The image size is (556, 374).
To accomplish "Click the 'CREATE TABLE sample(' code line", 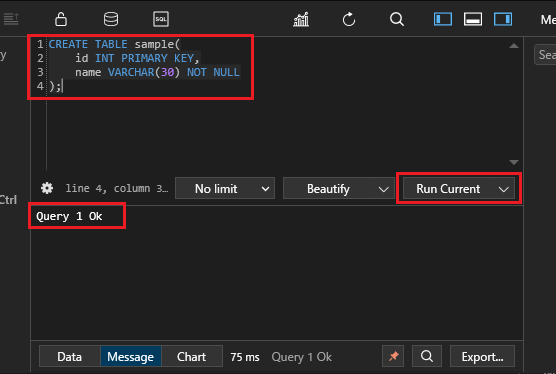I will [x=114, y=44].
